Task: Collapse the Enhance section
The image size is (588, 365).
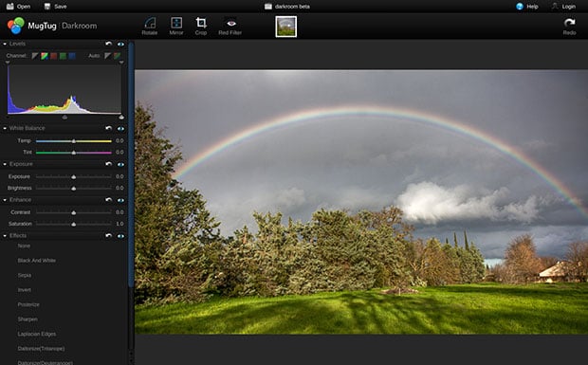Action: point(5,200)
